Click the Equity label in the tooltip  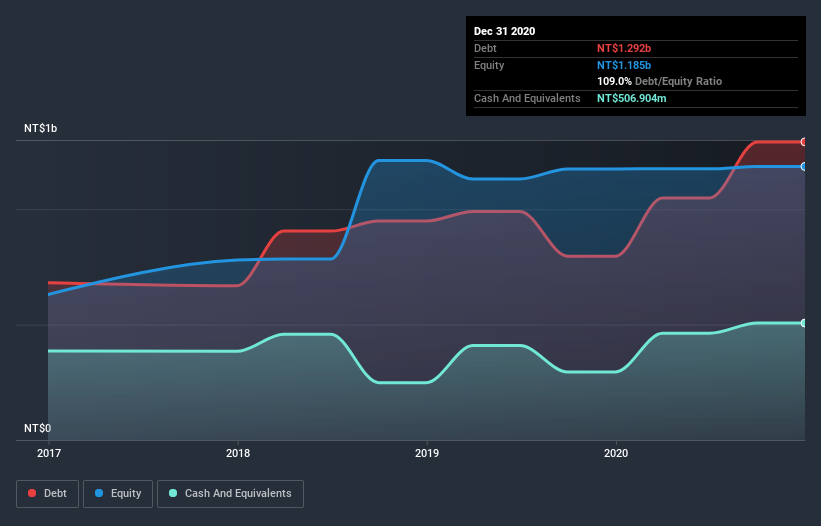coord(489,65)
